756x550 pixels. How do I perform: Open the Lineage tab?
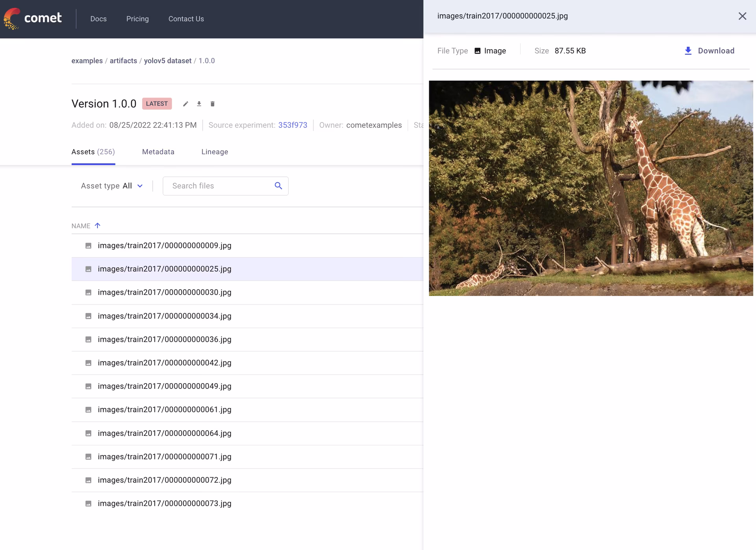point(215,152)
